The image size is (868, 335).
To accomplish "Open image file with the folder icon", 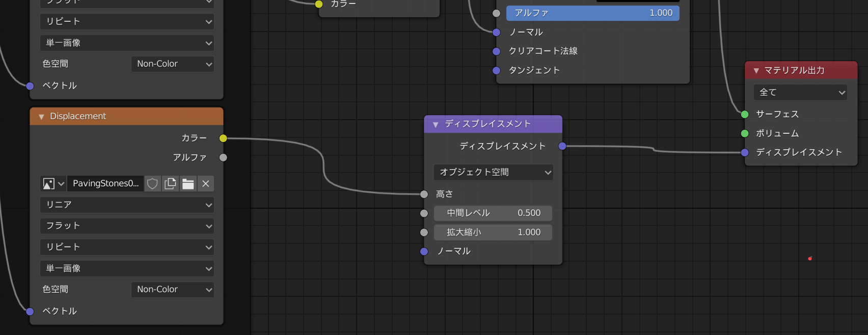I will pyautogui.click(x=188, y=184).
